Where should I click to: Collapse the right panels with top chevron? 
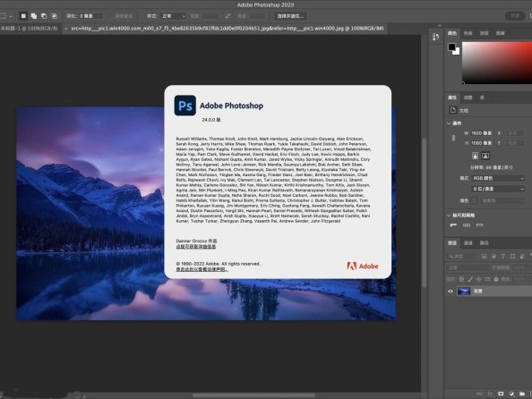click(x=440, y=25)
